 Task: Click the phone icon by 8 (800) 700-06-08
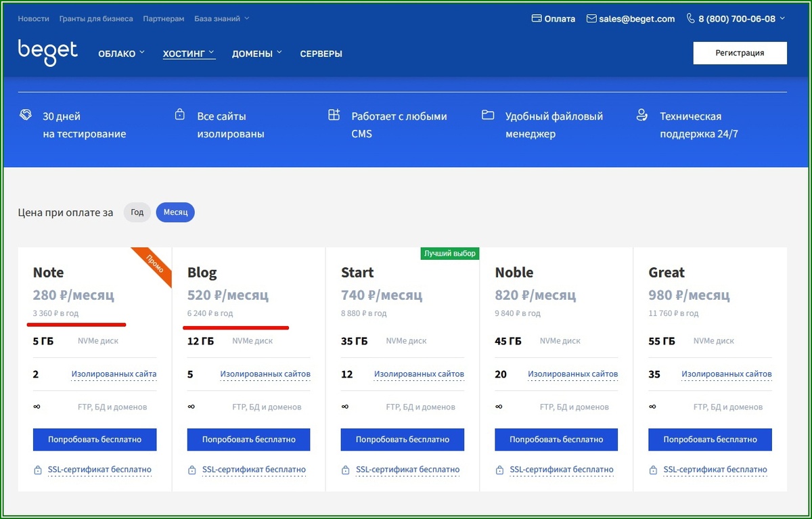coord(691,19)
